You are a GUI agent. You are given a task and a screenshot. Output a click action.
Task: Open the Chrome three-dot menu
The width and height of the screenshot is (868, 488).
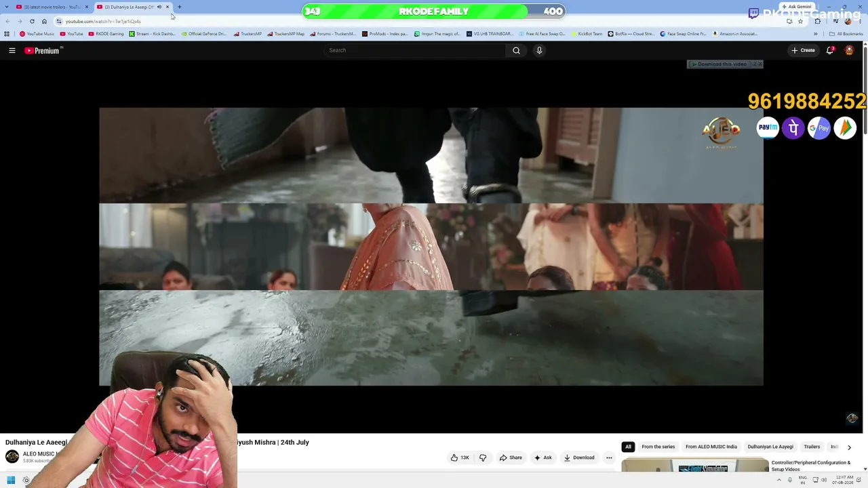tap(861, 21)
